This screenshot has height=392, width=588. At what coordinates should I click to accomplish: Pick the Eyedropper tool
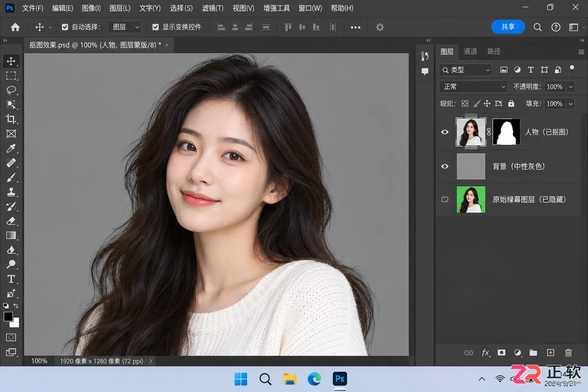(x=11, y=148)
